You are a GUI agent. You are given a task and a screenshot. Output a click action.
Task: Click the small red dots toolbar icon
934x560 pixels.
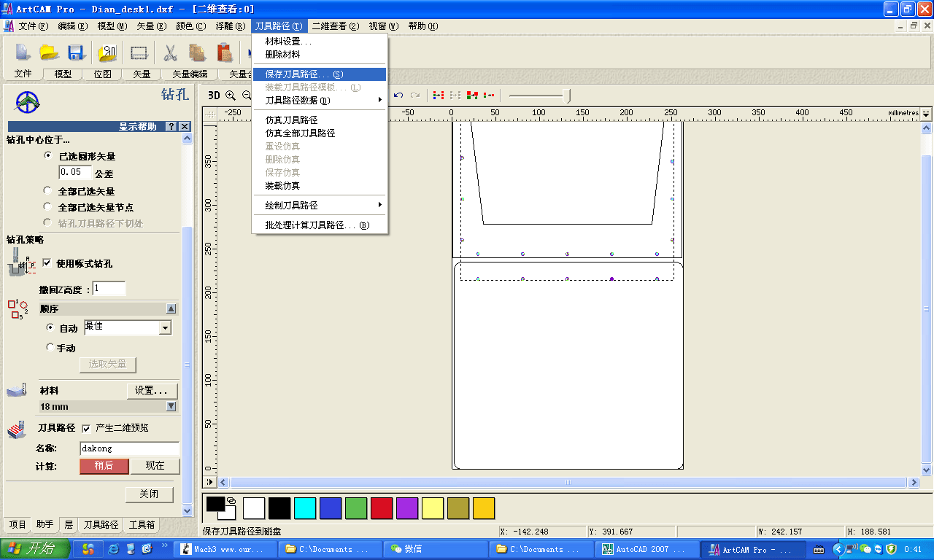coord(489,95)
